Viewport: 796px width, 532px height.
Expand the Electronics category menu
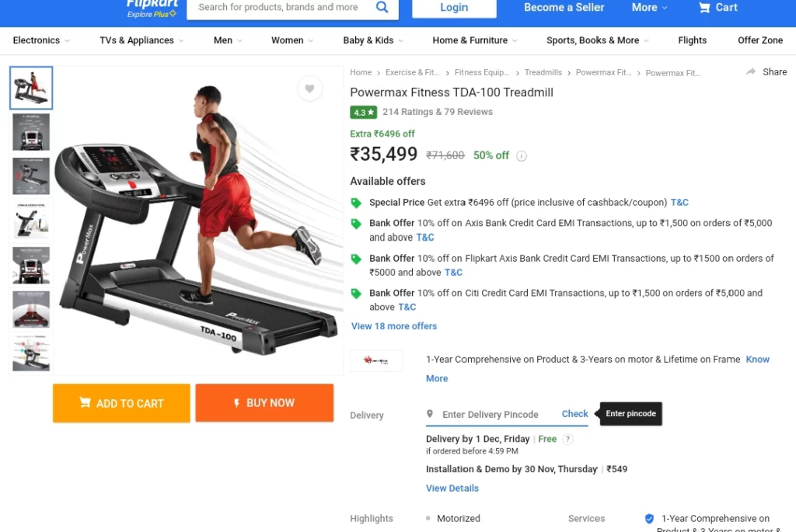[x=41, y=40]
